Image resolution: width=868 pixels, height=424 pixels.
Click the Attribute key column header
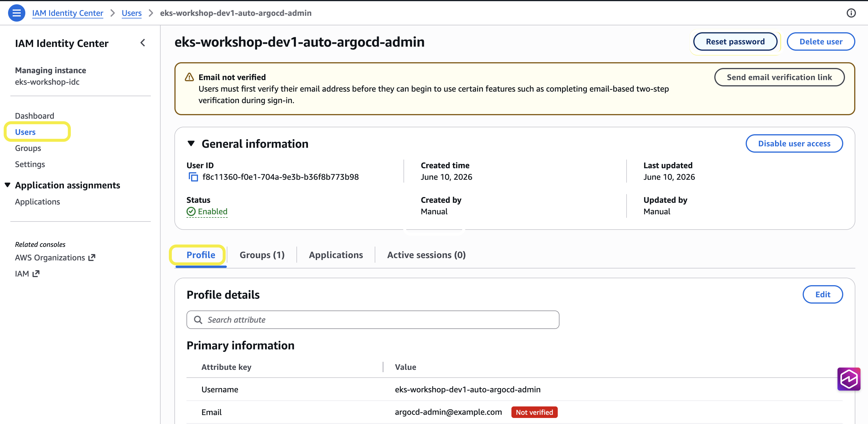[226, 367]
